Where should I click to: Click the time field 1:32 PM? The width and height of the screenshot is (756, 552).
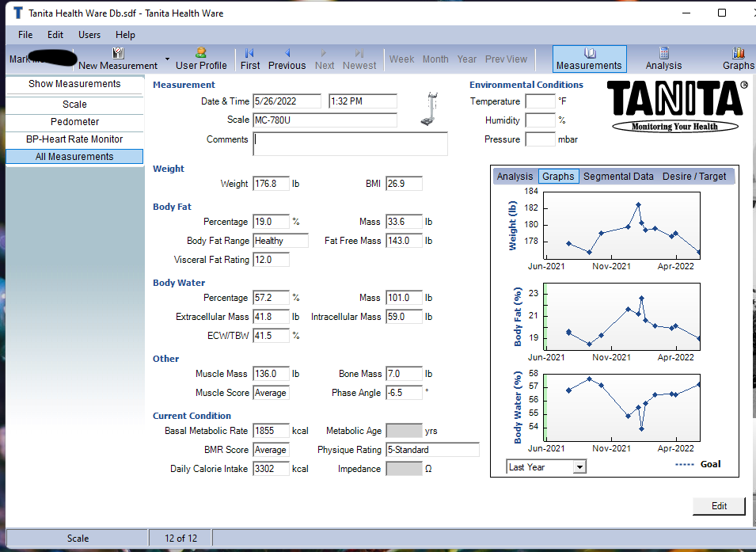pos(363,101)
